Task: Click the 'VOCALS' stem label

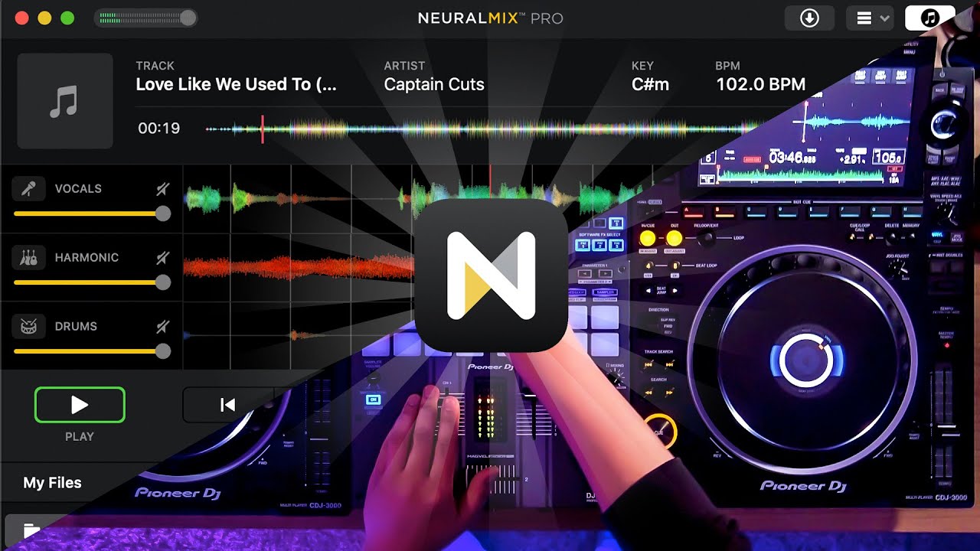Action: tap(78, 189)
